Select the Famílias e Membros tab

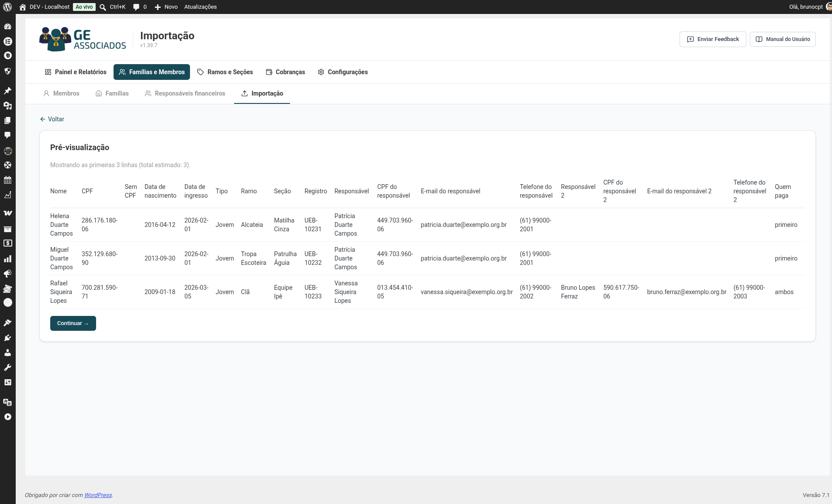point(152,72)
